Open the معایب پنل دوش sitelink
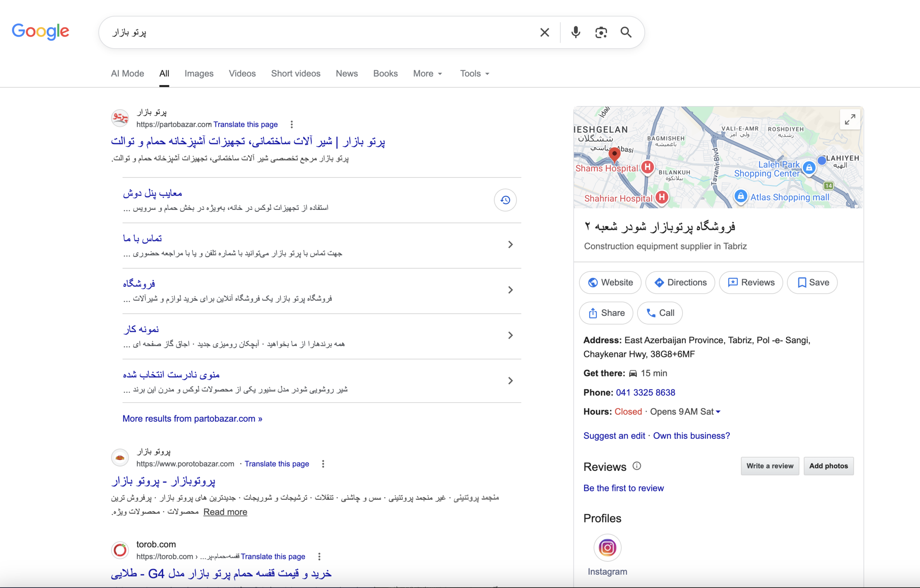This screenshot has width=920, height=588. (x=152, y=193)
